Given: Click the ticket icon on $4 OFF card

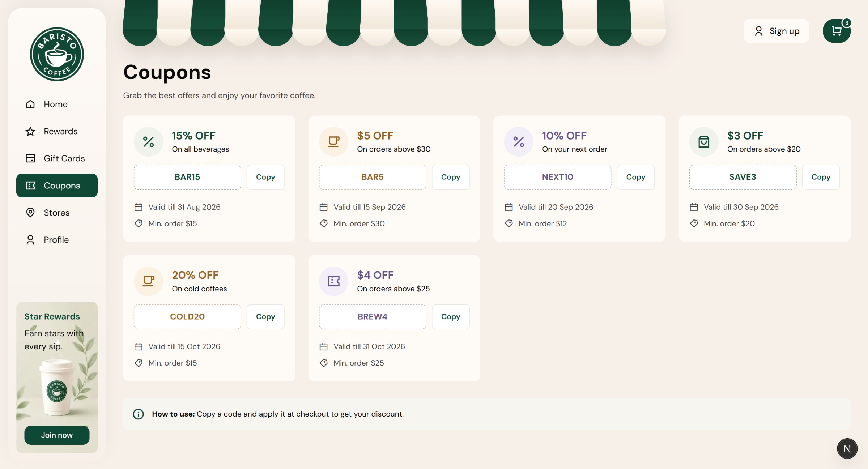Looking at the screenshot, I should coord(333,281).
